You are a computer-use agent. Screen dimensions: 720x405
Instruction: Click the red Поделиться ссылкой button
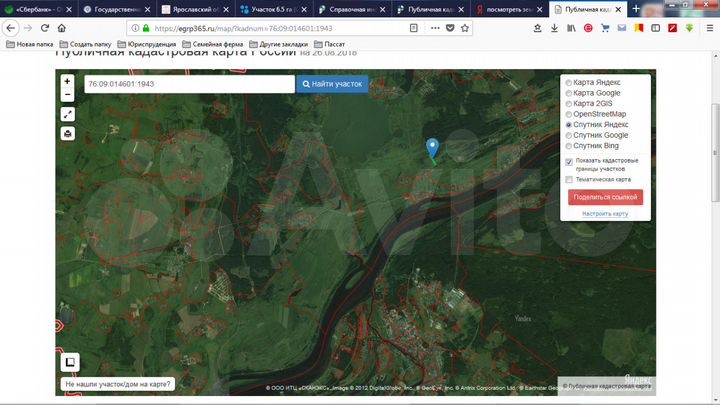605,197
